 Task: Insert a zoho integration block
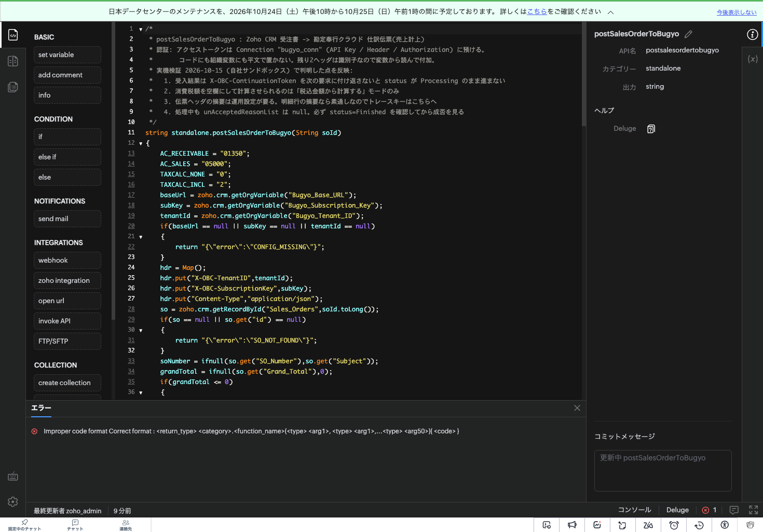[x=67, y=280]
